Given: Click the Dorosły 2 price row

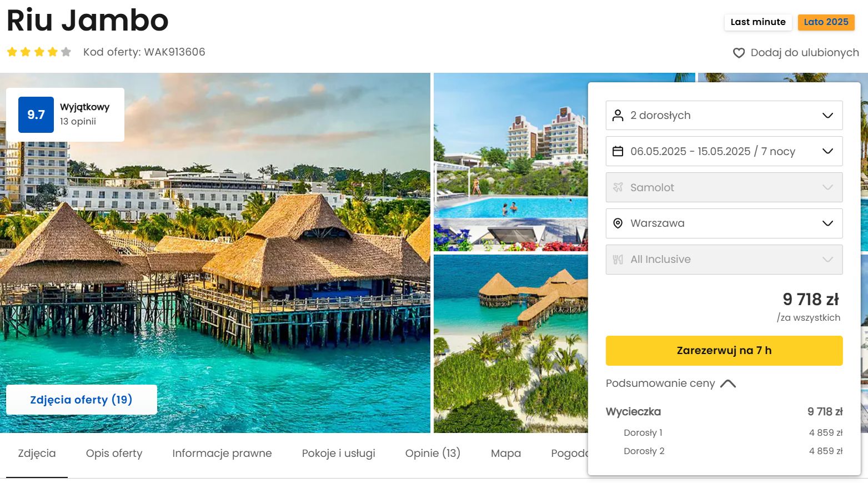Looking at the screenshot, I should point(733,451).
